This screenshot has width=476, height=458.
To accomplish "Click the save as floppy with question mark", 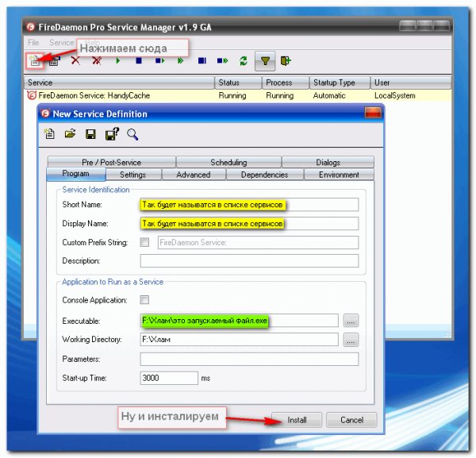I will [x=112, y=134].
